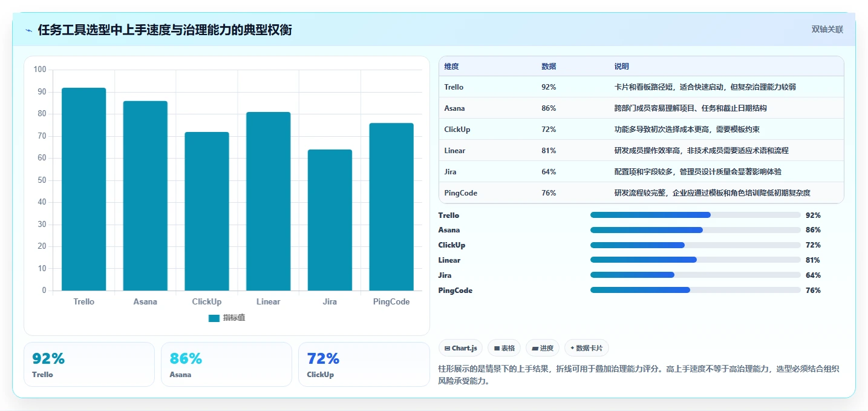Image resolution: width=868 pixels, height=411 pixels.
Task: Click the Jira x-axis label under chart
Action: 330,301
